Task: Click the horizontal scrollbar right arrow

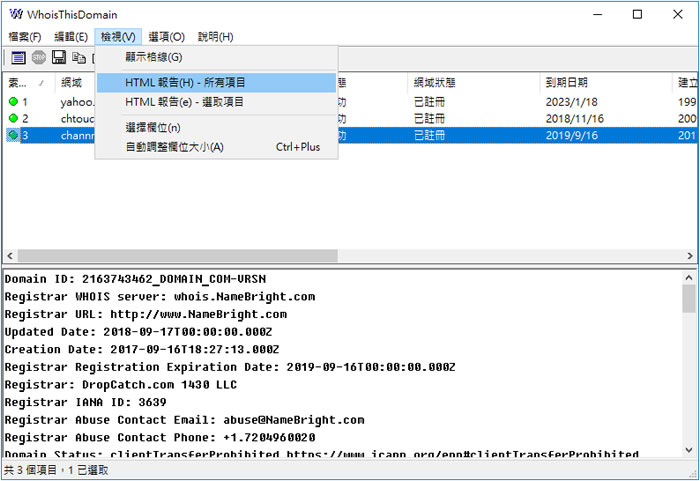Action: pyautogui.click(x=690, y=256)
